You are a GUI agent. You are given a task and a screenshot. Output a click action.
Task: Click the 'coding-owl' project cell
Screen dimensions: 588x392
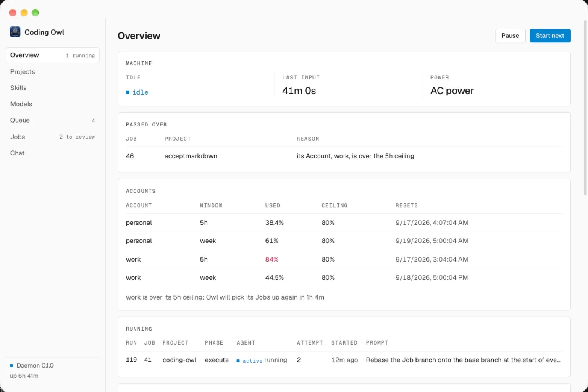click(x=179, y=360)
